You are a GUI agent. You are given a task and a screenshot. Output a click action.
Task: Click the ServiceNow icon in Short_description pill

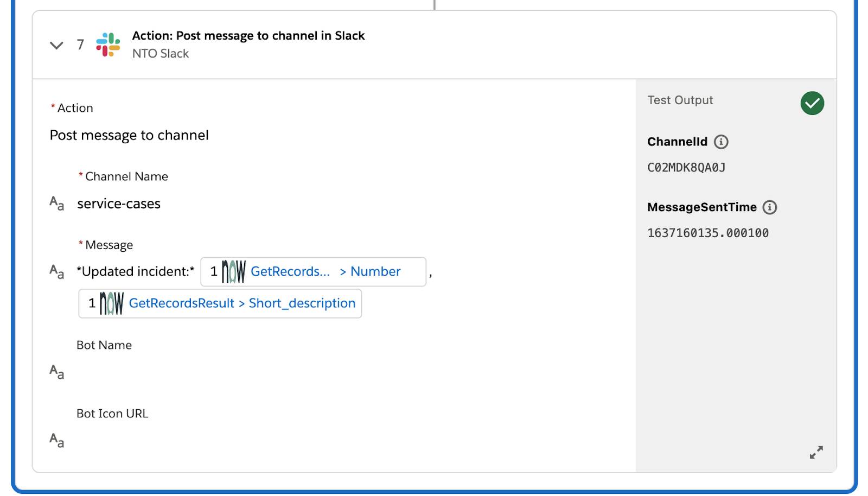(x=112, y=303)
